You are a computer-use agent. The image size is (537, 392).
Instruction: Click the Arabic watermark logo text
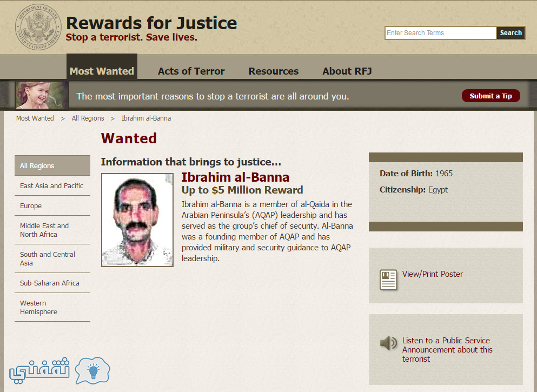[39, 370]
